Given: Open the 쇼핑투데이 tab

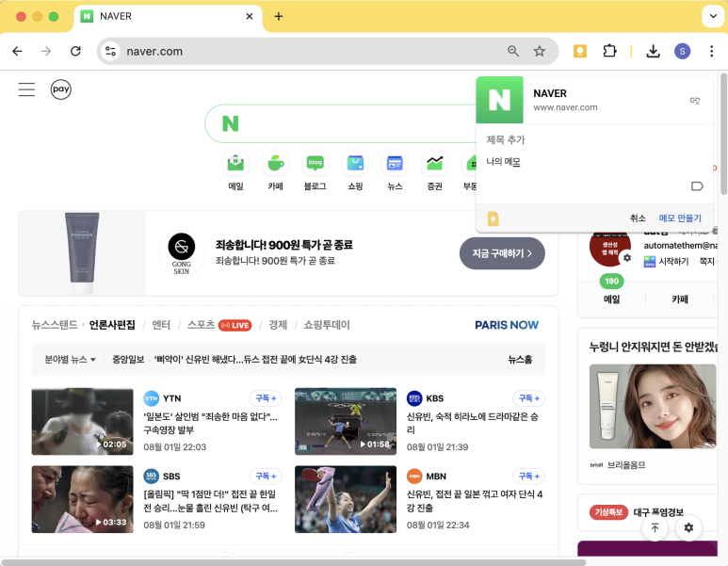Looking at the screenshot, I should (327, 325).
